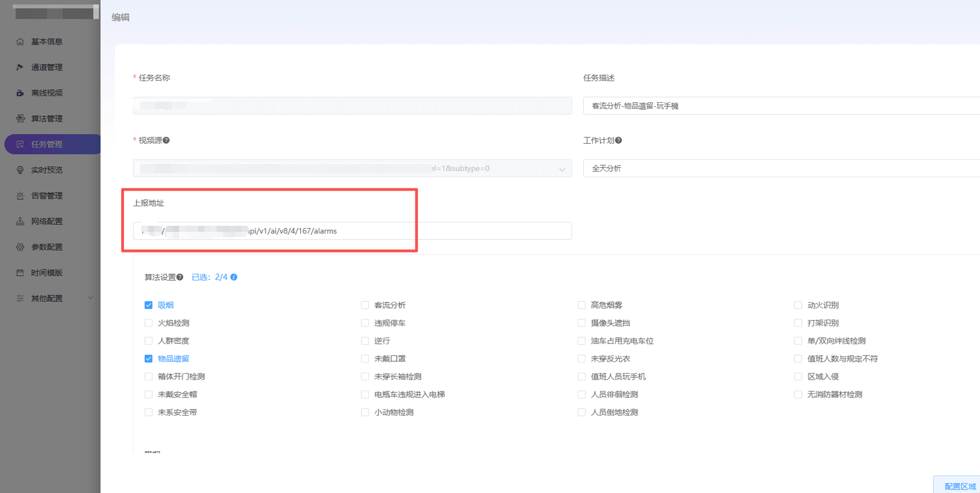Click the 告警管理 alarm icon in sidebar

(x=20, y=196)
